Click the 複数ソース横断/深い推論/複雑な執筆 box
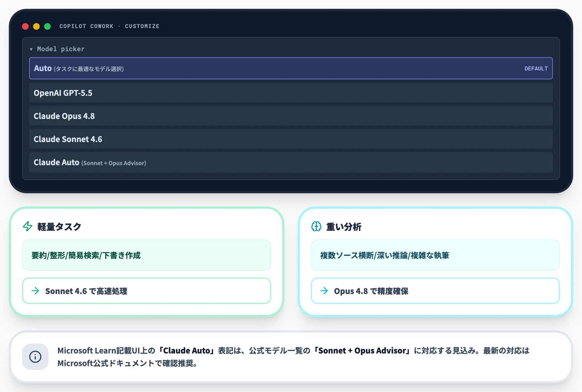This screenshot has height=392, width=582. [x=435, y=255]
